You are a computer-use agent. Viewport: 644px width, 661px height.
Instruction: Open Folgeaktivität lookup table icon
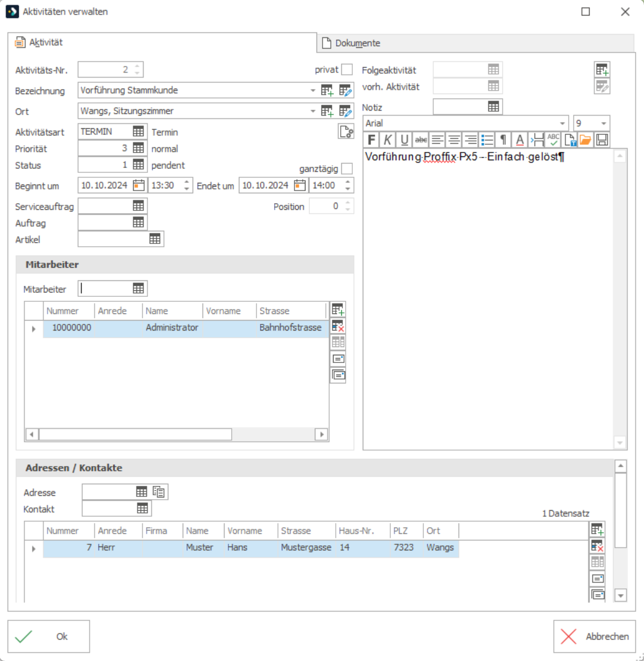493,69
